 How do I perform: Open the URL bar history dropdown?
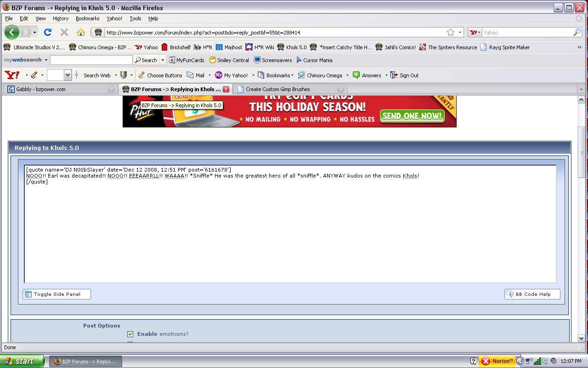pos(460,33)
